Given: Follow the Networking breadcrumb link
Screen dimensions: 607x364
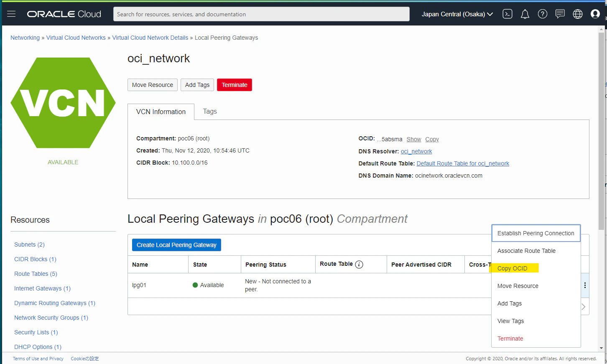Looking at the screenshot, I should (25, 38).
